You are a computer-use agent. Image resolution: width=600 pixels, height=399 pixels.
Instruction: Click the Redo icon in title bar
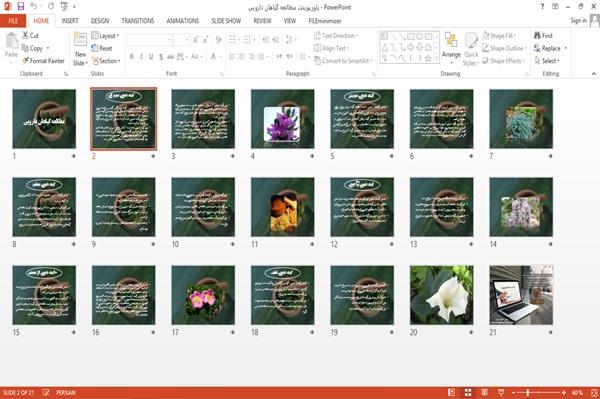[51, 6]
